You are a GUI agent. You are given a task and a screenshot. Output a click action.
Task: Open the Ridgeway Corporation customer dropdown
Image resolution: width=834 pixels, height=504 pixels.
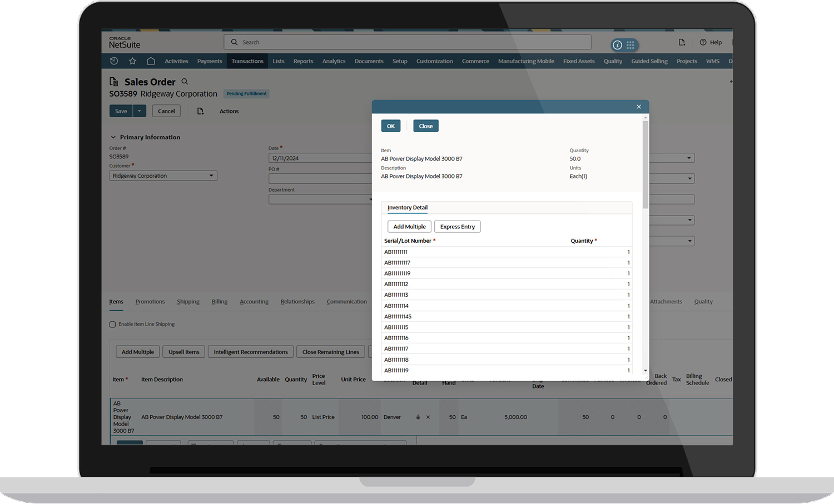click(x=211, y=175)
